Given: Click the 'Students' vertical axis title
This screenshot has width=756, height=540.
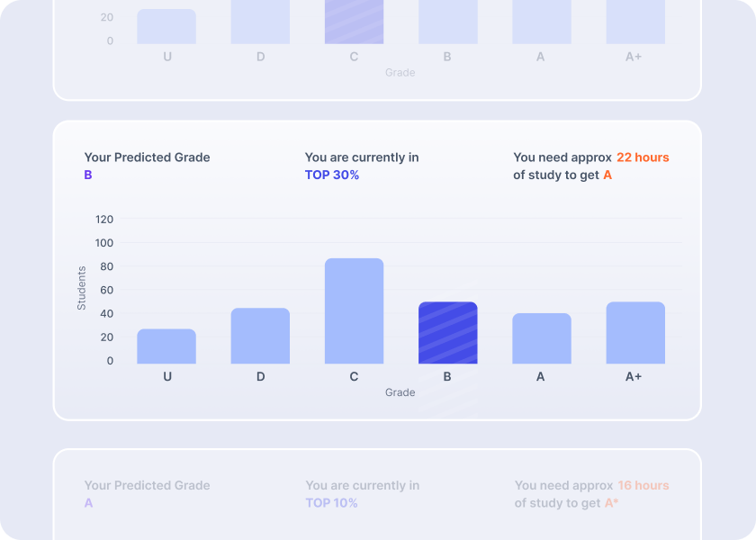Looking at the screenshot, I should coord(82,288).
